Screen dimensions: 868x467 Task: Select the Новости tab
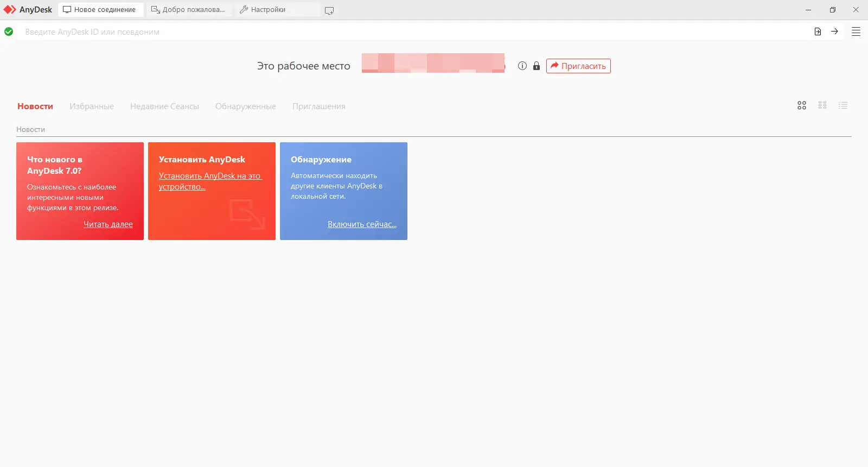coord(35,106)
